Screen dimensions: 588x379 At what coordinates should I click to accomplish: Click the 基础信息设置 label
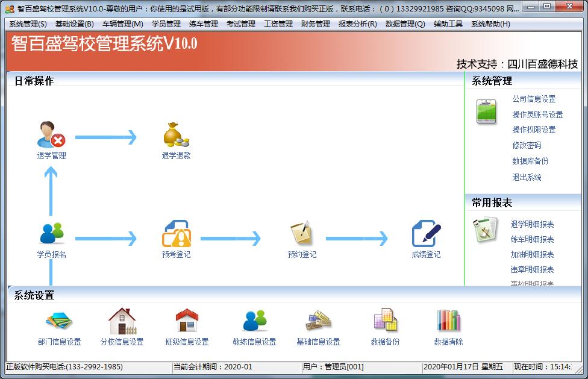pos(318,342)
